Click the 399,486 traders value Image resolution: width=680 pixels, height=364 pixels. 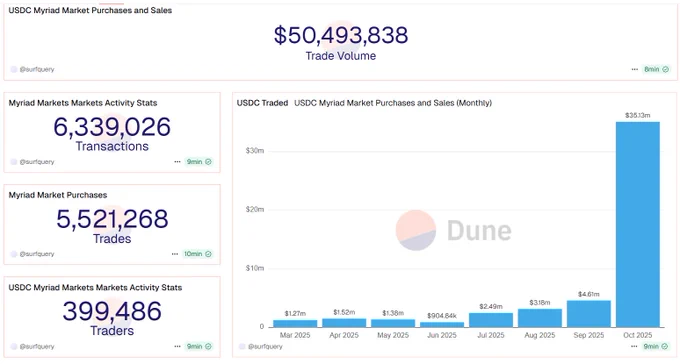coord(112,312)
